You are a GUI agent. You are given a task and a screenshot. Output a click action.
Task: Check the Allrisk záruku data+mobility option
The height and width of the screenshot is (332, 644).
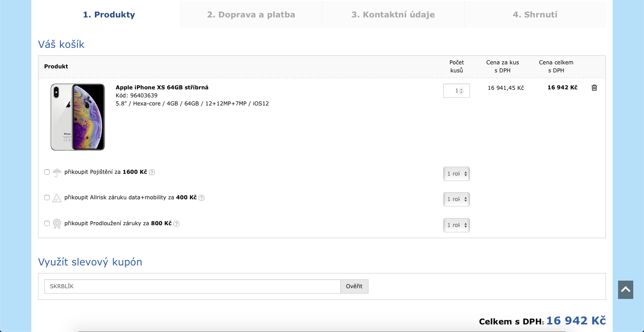pyautogui.click(x=47, y=198)
